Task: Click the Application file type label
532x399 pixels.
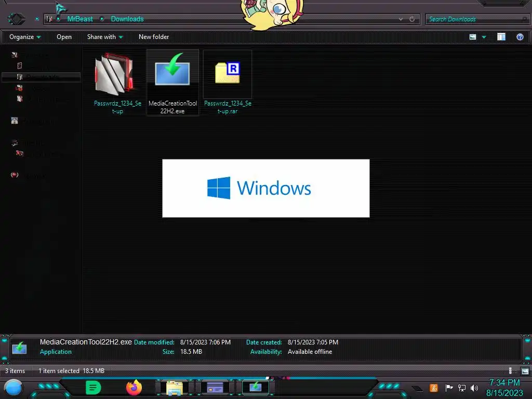Action: [x=56, y=352]
